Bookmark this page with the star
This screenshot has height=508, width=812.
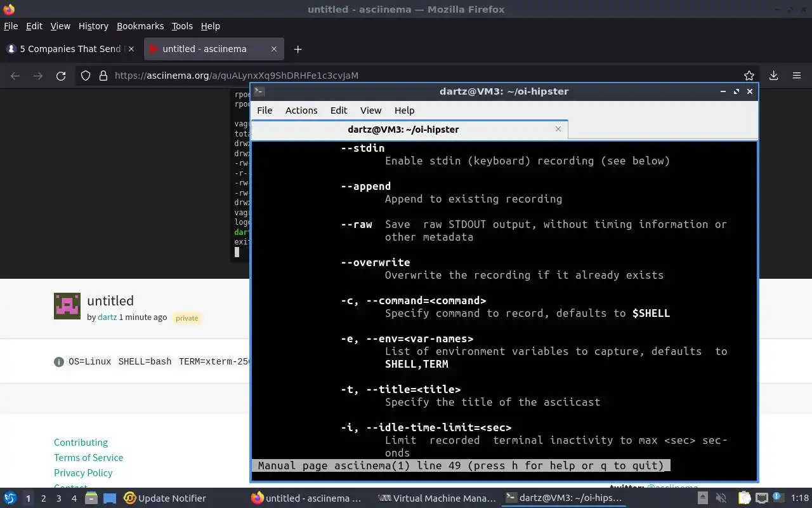point(749,76)
